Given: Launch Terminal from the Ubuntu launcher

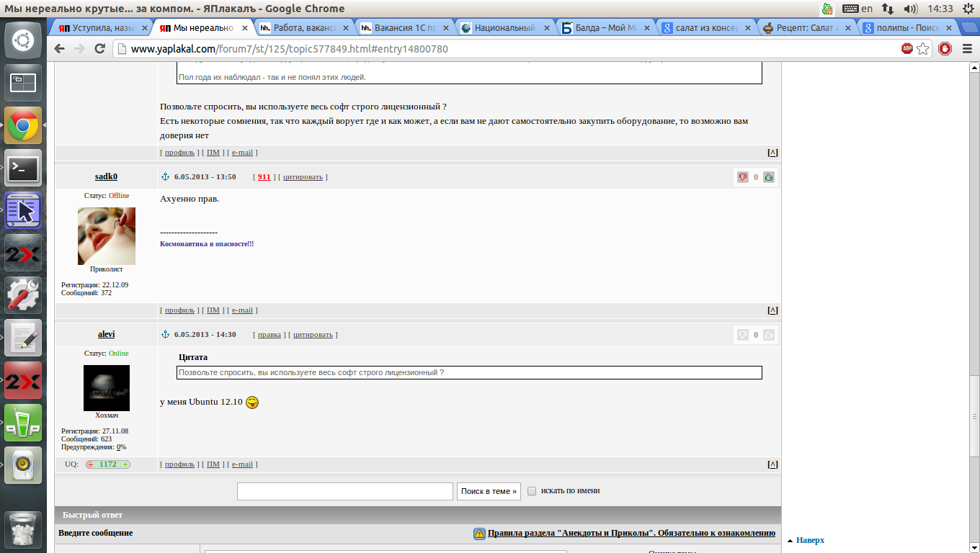Looking at the screenshot, I should click(23, 168).
